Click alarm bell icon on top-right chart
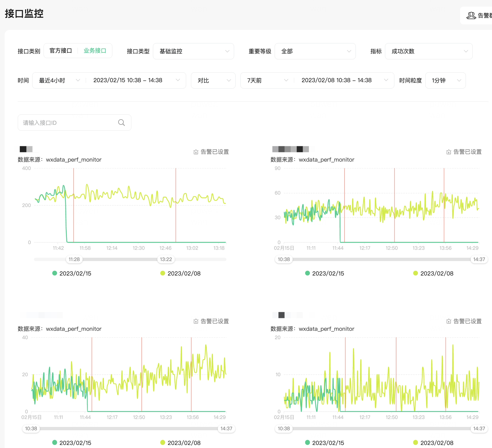This screenshot has height=448, width=492. (449, 152)
